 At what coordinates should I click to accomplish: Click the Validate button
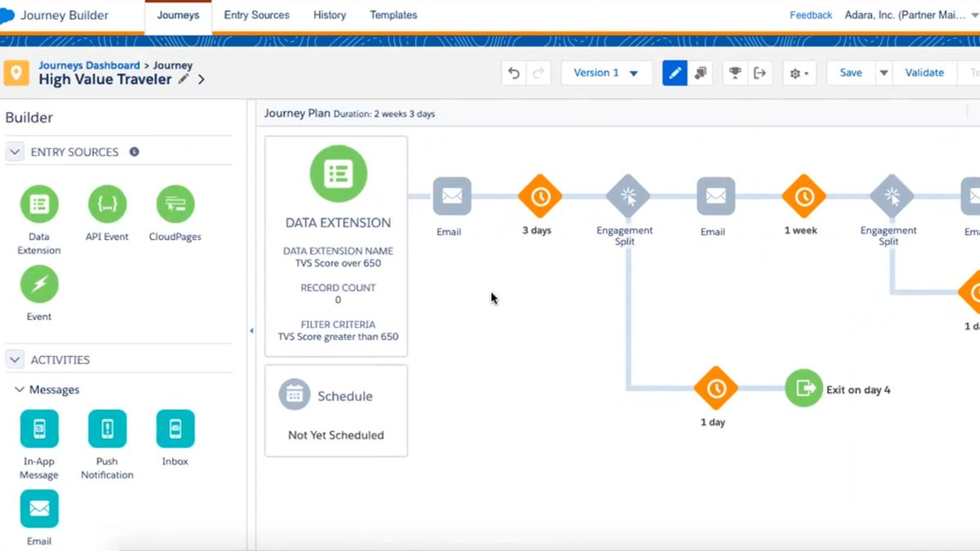(924, 73)
